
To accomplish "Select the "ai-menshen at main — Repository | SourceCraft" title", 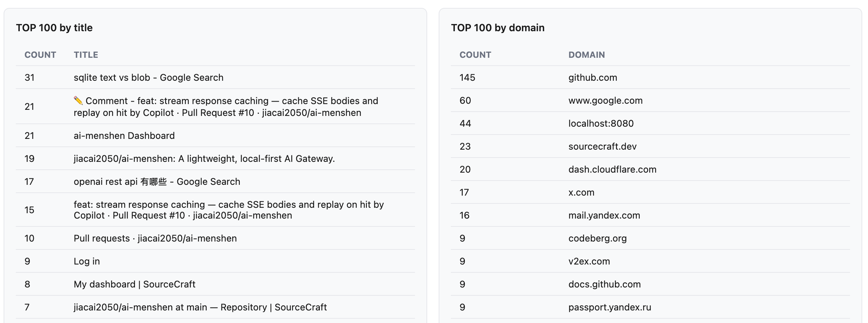I will tap(200, 307).
